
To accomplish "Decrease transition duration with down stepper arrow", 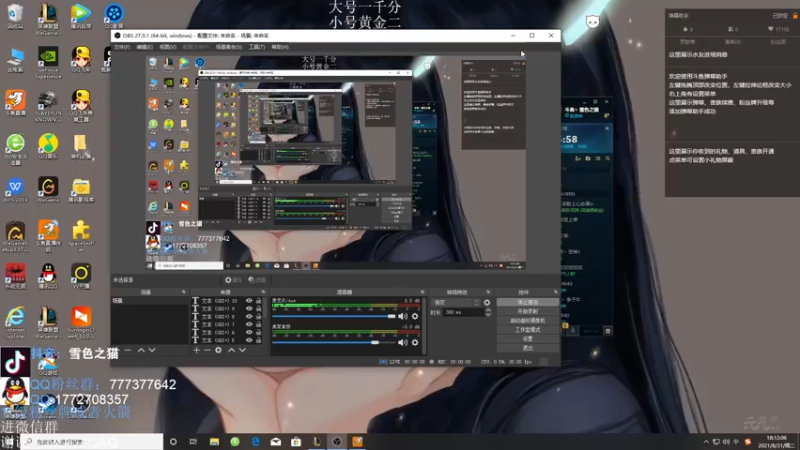I will point(488,314).
